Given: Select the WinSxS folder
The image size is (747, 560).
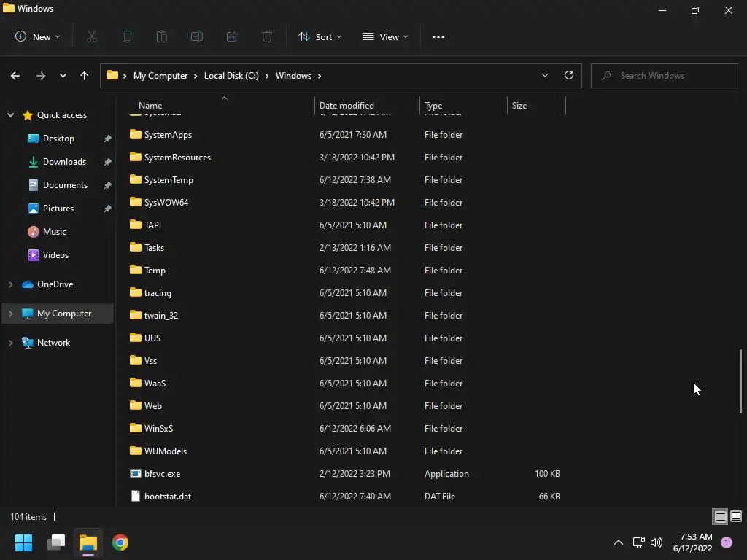Looking at the screenshot, I should coord(158,429).
